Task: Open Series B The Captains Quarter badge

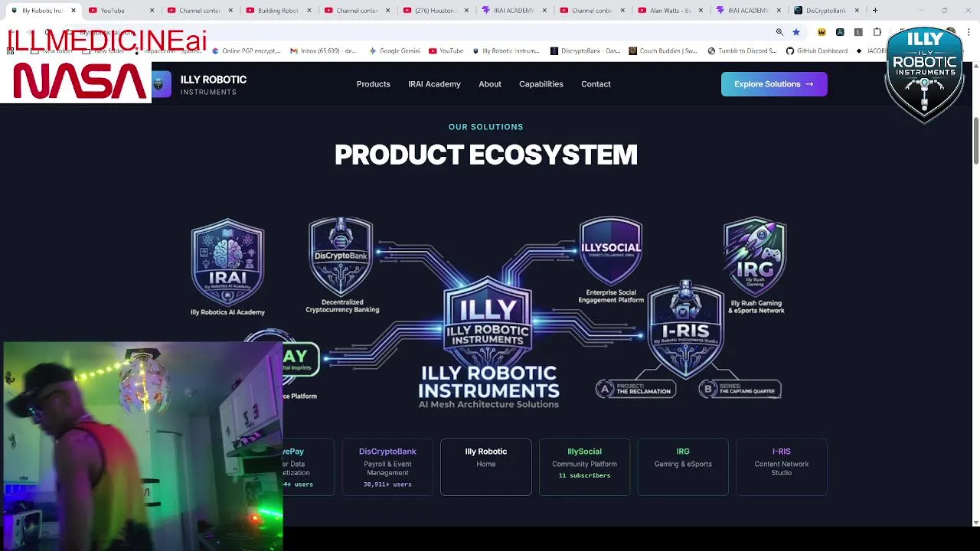Action: pyautogui.click(x=740, y=389)
